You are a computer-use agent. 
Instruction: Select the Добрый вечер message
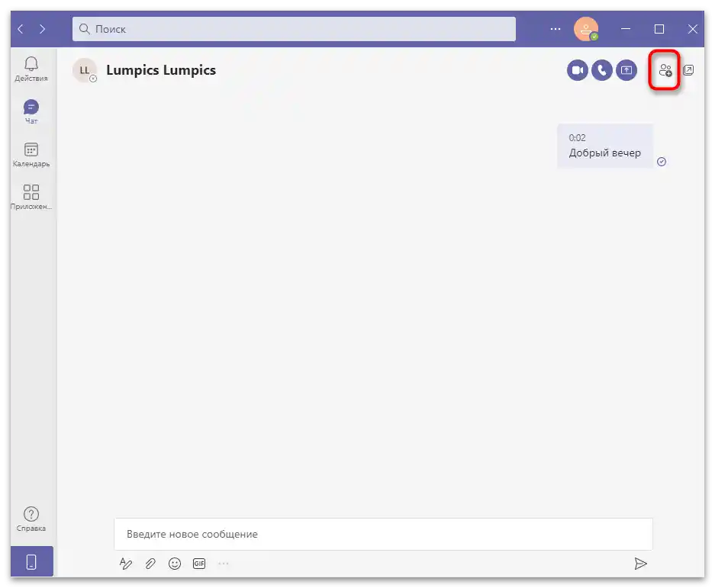point(605,146)
